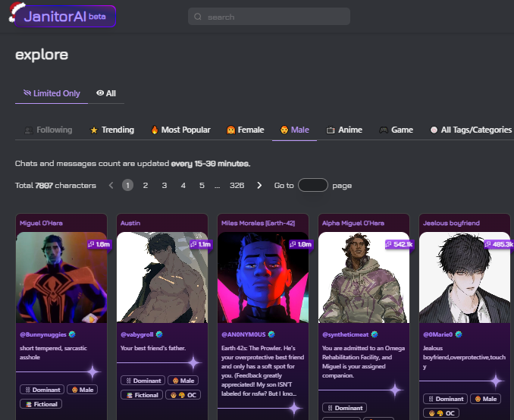Image resolution: width=514 pixels, height=420 pixels.
Task: Click verified badge beside @AN0NYM0US
Action: [271, 334]
